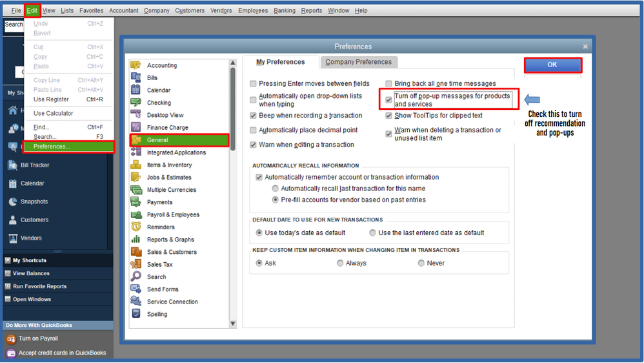The image size is (644, 363).
Task: Select the Service Connection icon
Action: [136, 302]
